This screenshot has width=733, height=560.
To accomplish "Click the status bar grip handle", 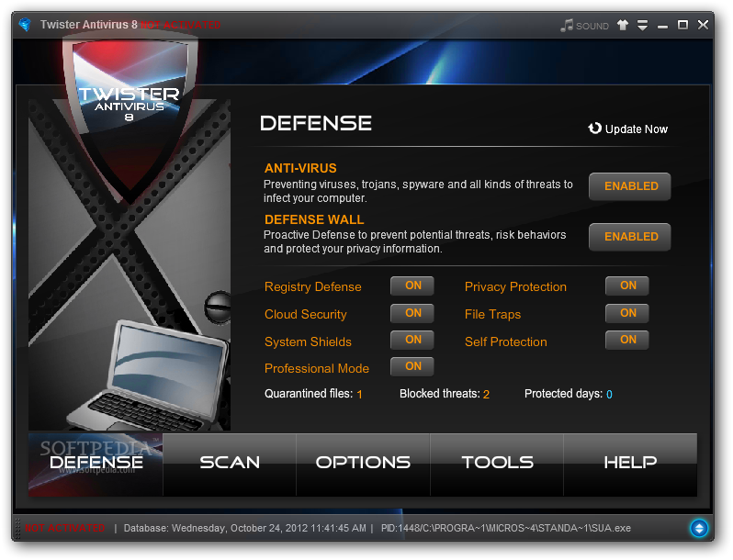I will tap(17, 529).
